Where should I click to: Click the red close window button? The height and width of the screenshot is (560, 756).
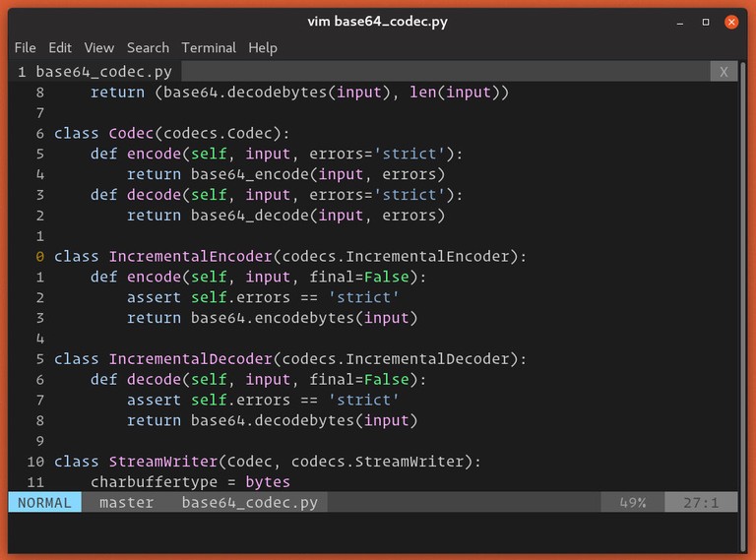click(730, 21)
